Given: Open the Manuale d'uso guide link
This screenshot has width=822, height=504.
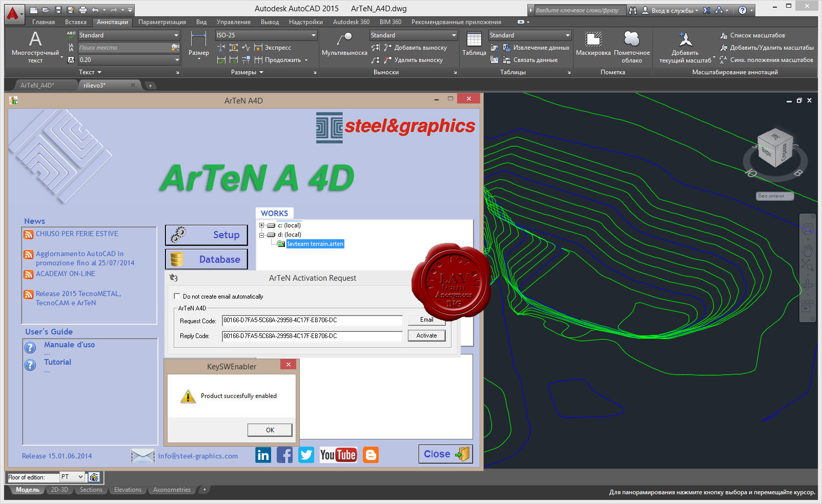Looking at the screenshot, I should coord(69,345).
